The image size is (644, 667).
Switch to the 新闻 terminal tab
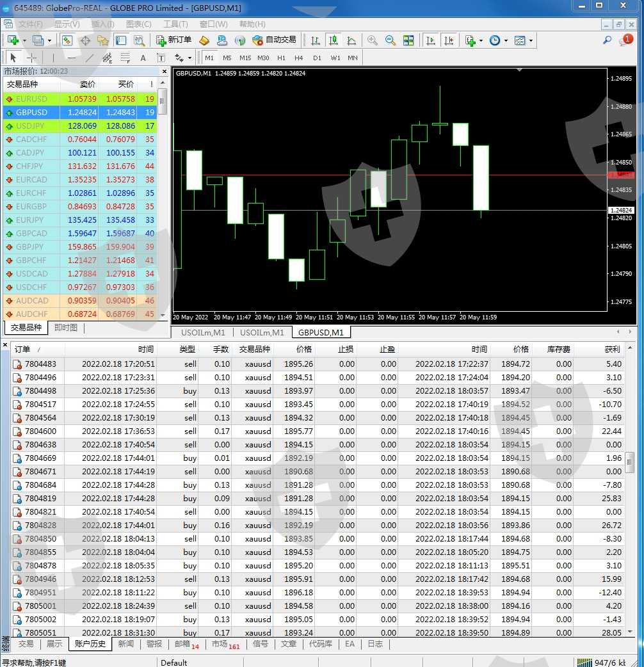125,644
